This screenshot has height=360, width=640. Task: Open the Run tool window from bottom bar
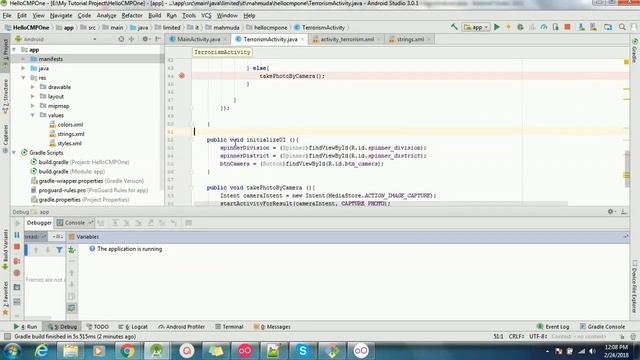click(x=25, y=327)
